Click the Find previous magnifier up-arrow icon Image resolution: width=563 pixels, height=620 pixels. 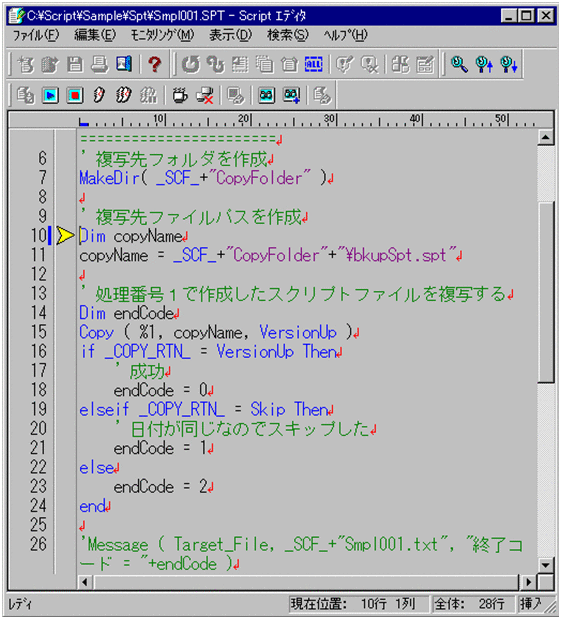tap(484, 64)
